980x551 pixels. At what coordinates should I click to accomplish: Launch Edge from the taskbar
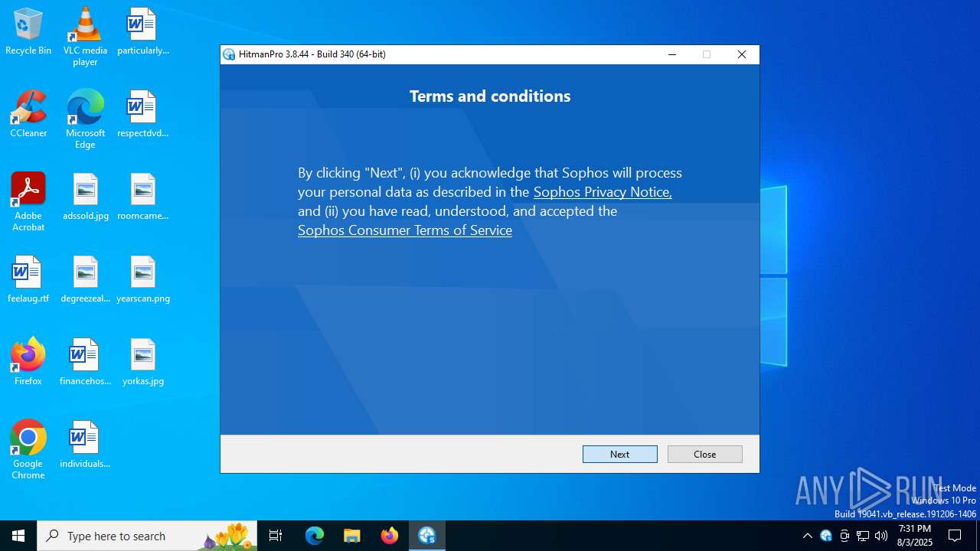pyautogui.click(x=315, y=536)
